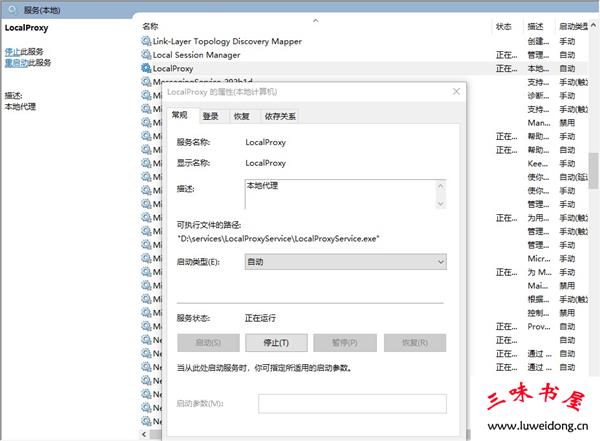Close the LocalProxy properties dialog
600x441 pixels.
click(455, 91)
